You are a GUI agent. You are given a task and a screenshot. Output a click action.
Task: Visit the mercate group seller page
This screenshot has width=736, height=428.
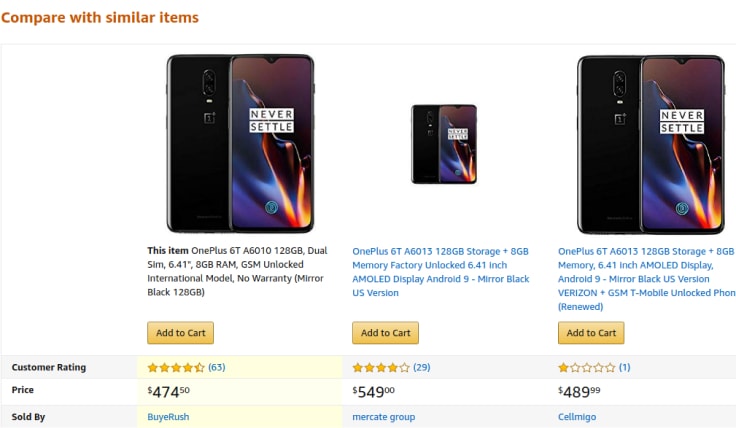point(383,417)
